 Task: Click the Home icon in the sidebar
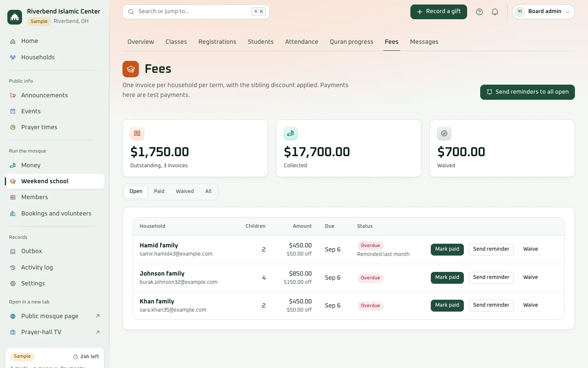click(x=13, y=41)
